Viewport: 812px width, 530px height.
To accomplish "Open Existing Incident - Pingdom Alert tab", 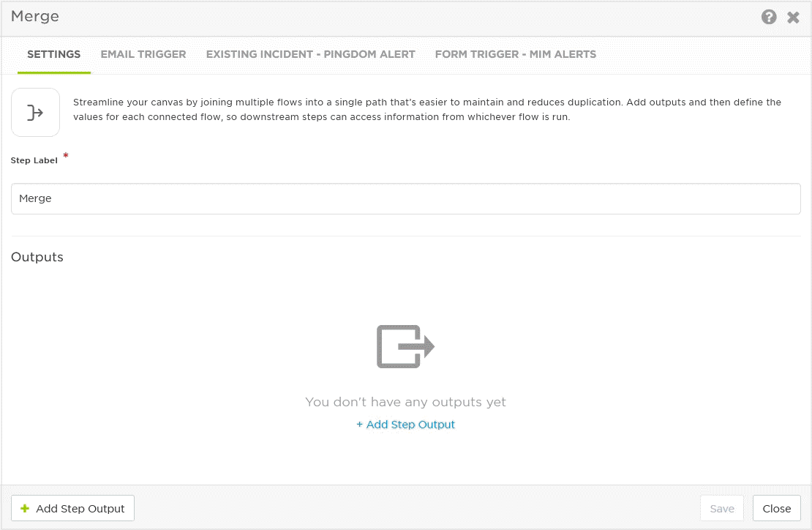I will point(311,54).
